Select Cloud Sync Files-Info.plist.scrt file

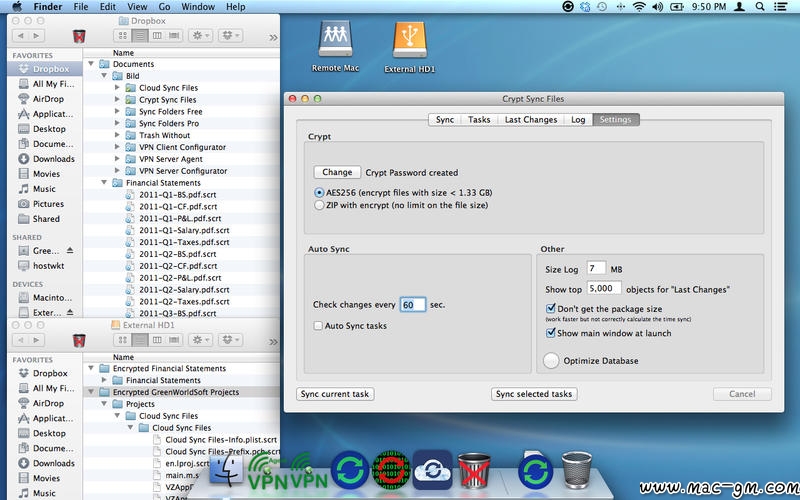click(221, 439)
